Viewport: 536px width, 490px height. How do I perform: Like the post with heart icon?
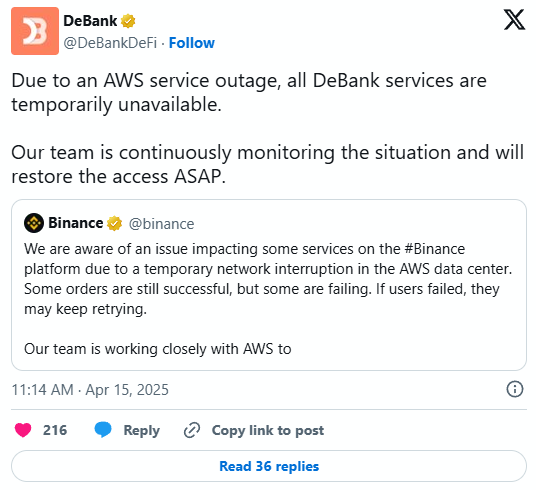pyautogui.click(x=23, y=430)
